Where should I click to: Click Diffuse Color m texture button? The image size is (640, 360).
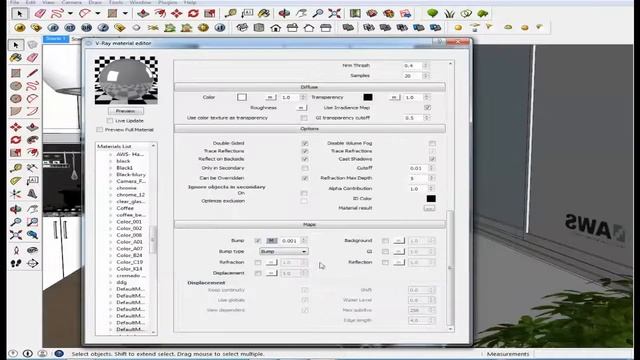pos(270,98)
